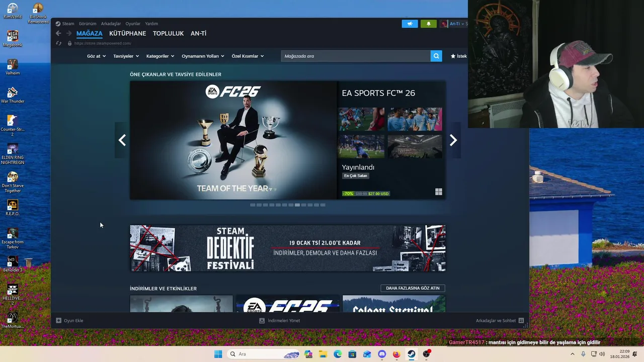
Task: Expand the Kategoriler dropdown
Action: (160, 56)
